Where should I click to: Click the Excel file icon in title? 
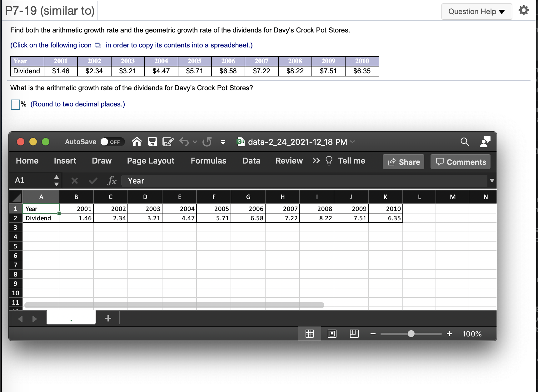pyautogui.click(x=241, y=142)
